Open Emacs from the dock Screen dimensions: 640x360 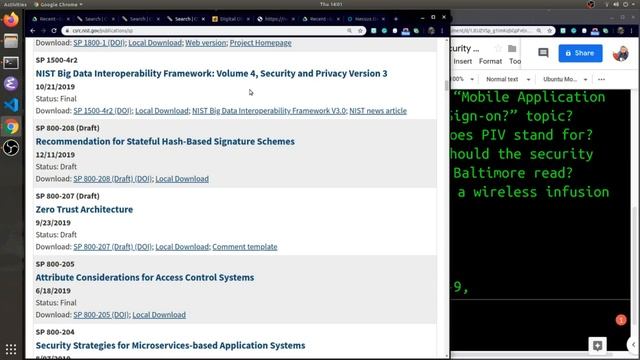click(11, 84)
